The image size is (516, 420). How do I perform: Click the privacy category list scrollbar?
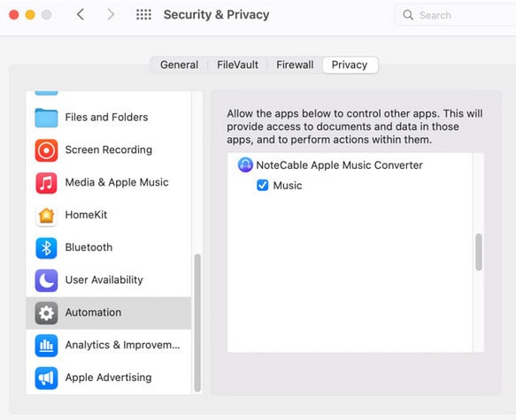[x=197, y=323]
